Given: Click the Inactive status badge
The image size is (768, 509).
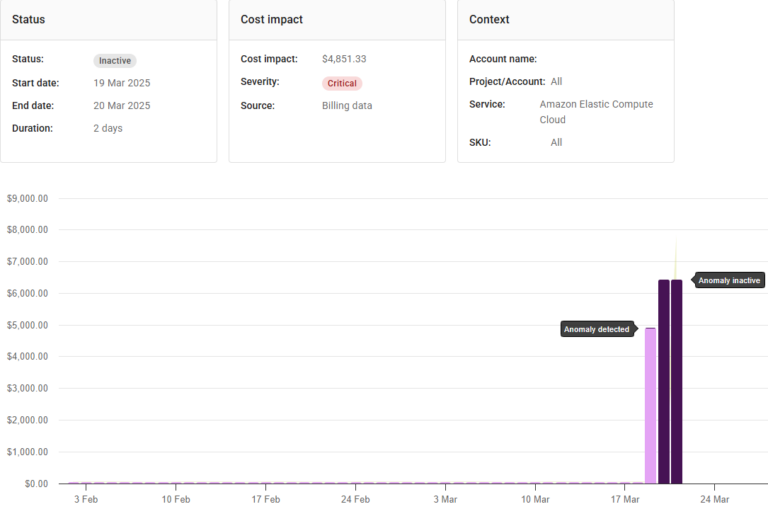Looking at the screenshot, I should pyautogui.click(x=115, y=60).
